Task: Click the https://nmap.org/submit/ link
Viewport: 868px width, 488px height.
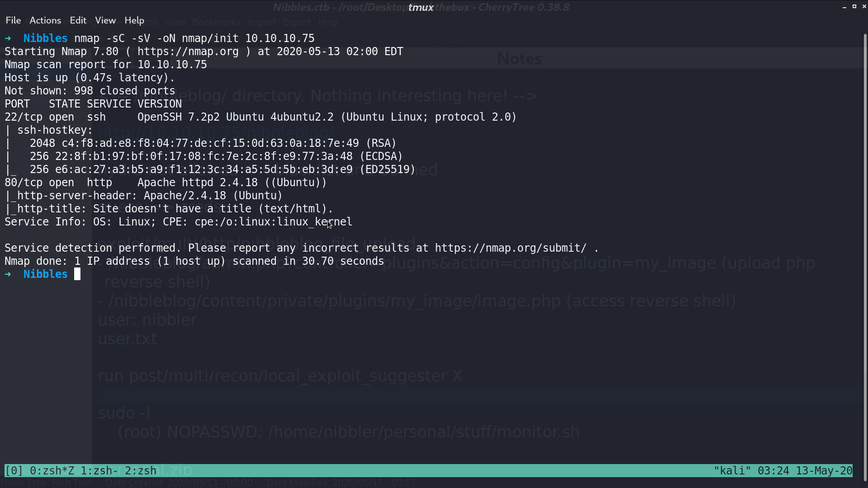Action: pyautogui.click(x=511, y=248)
